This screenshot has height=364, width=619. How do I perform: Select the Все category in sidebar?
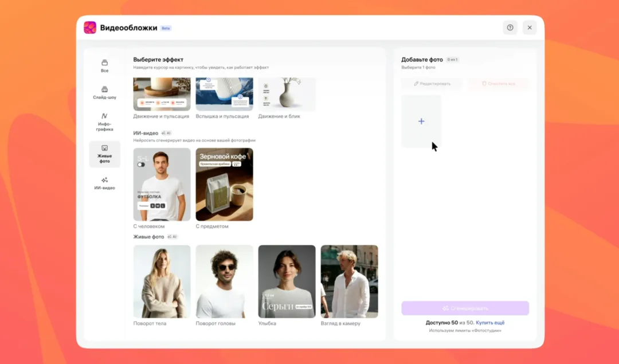point(104,65)
